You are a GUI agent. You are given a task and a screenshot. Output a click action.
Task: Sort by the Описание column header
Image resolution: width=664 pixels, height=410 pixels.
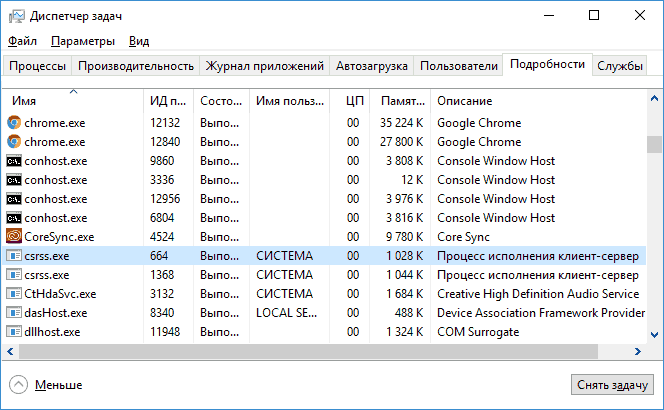click(538, 101)
